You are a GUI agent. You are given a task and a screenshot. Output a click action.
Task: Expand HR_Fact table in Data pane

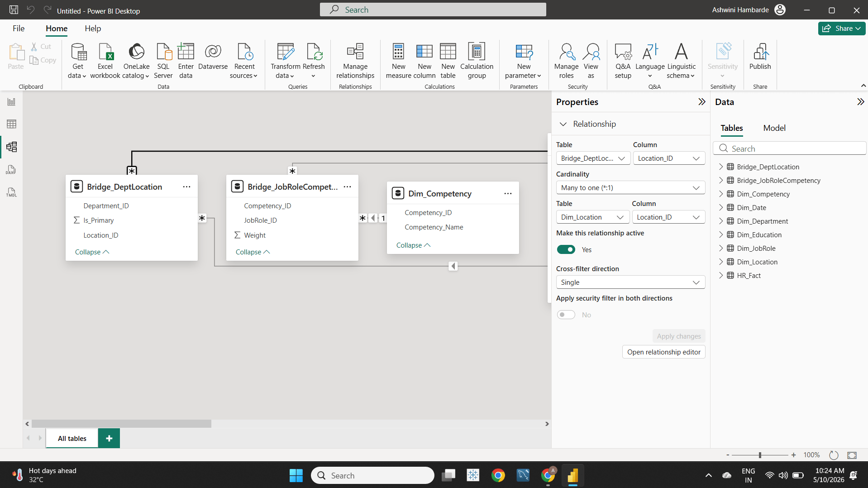[x=721, y=275]
